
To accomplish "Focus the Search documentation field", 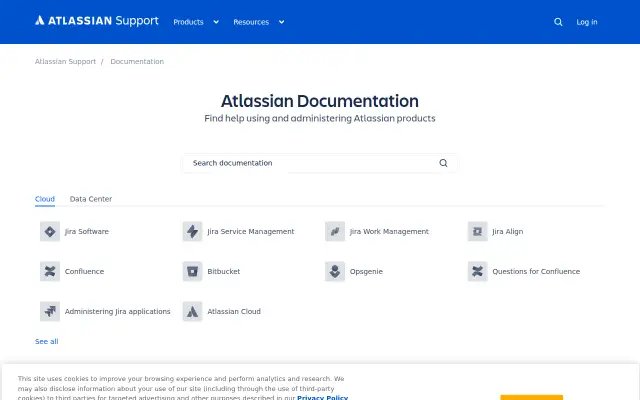I will (x=320, y=163).
